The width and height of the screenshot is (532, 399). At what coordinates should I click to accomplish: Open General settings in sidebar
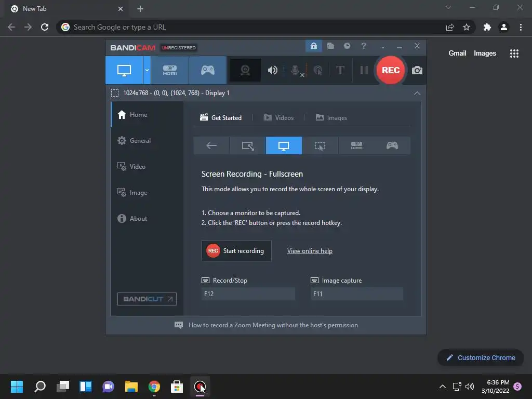147,140
